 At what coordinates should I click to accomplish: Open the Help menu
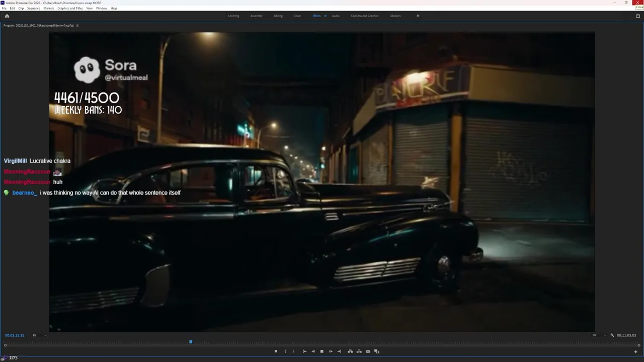point(114,8)
